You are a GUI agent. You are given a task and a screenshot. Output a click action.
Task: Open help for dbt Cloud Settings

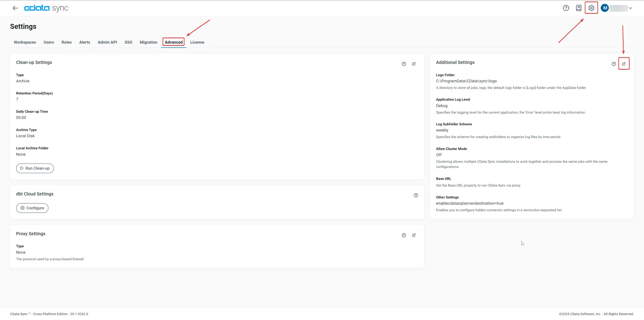(416, 195)
